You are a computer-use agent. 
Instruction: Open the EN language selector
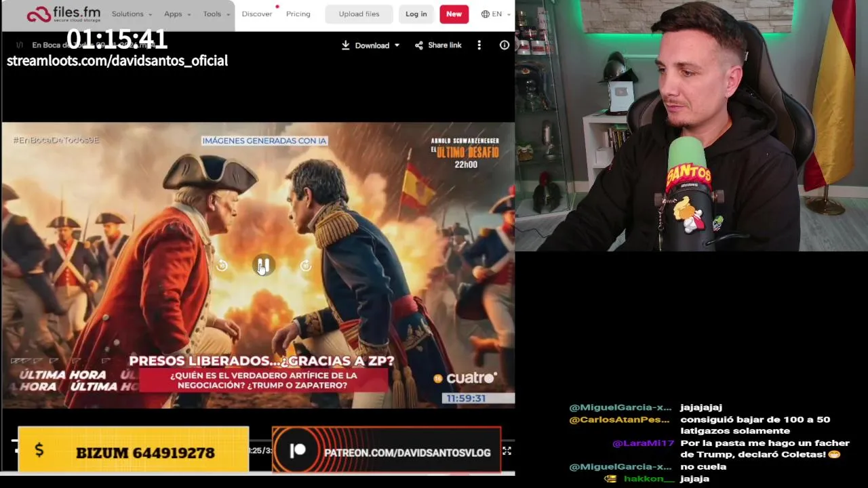(495, 14)
